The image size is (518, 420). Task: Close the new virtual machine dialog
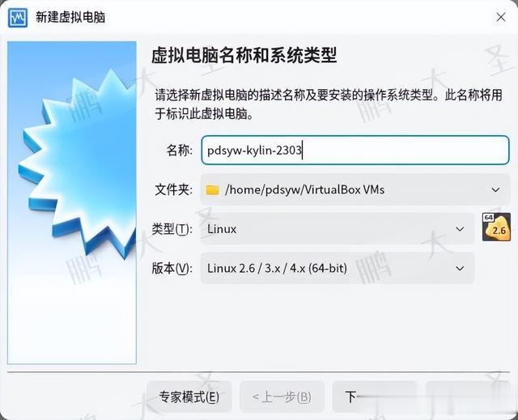click(x=501, y=17)
